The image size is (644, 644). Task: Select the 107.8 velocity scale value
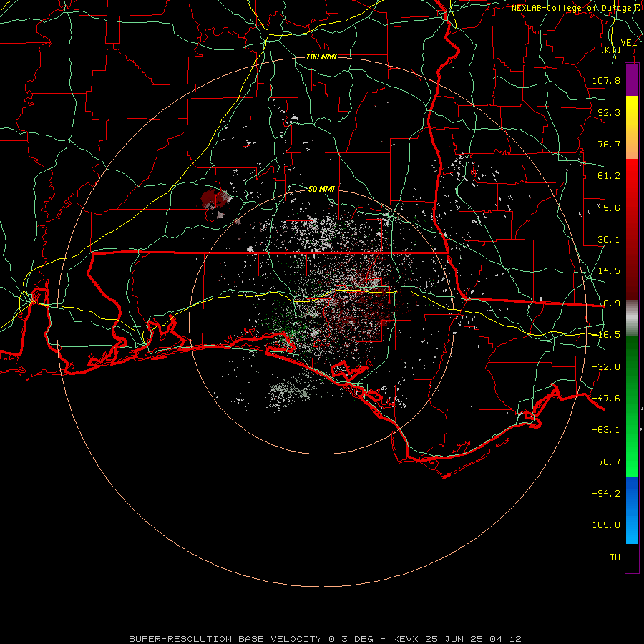[x=606, y=80]
